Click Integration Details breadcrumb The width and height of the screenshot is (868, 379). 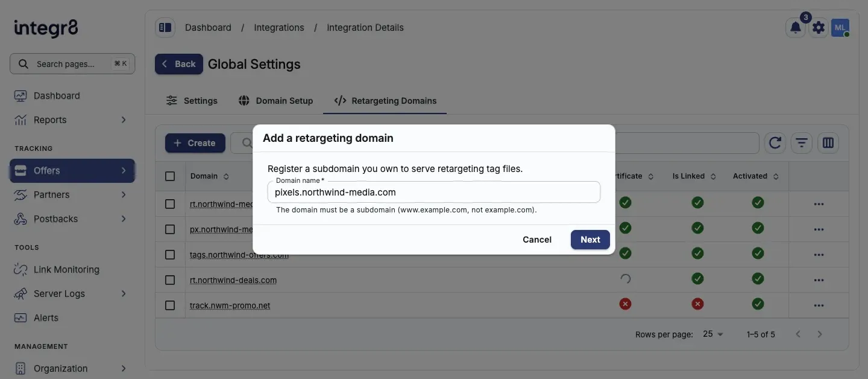click(365, 28)
